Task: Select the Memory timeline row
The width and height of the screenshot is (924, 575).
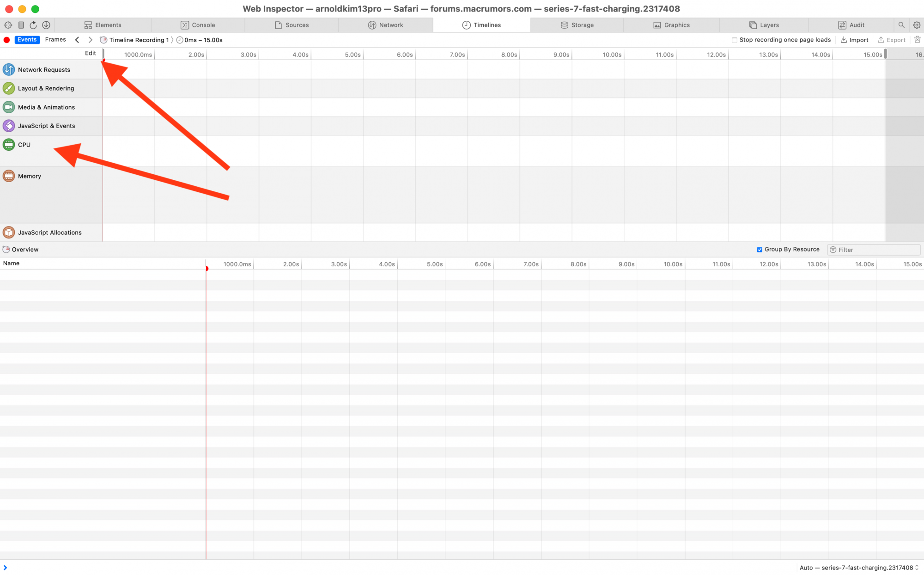Action: click(x=30, y=176)
